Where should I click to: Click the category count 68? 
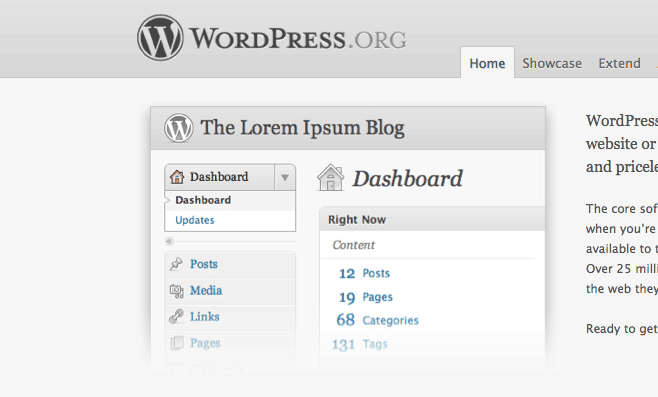point(346,320)
